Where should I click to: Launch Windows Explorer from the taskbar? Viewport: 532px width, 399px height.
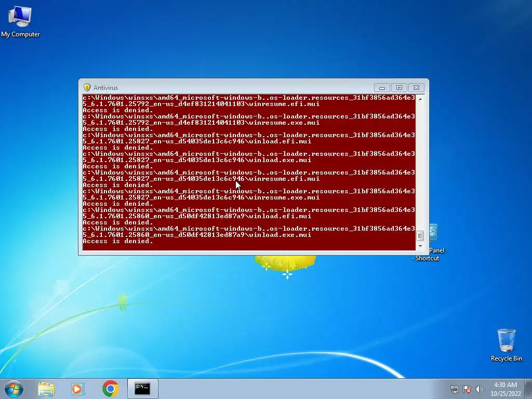click(46, 389)
